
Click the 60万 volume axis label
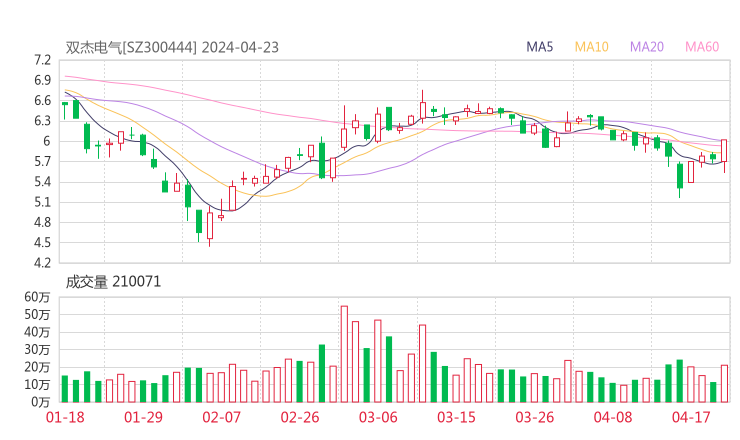[x=37, y=297]
